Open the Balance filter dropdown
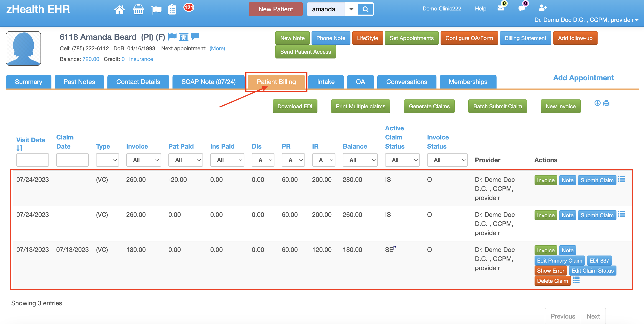This screenshot has width=644, height=324. [360, 160]
